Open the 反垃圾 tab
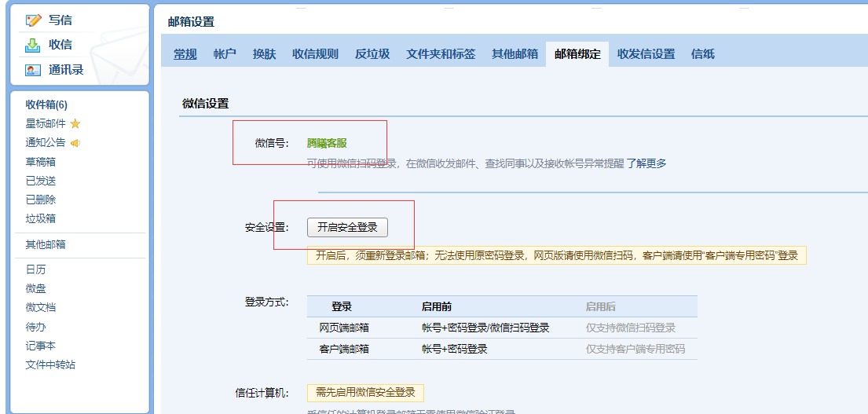868x414 pixels. click(372, 54)
